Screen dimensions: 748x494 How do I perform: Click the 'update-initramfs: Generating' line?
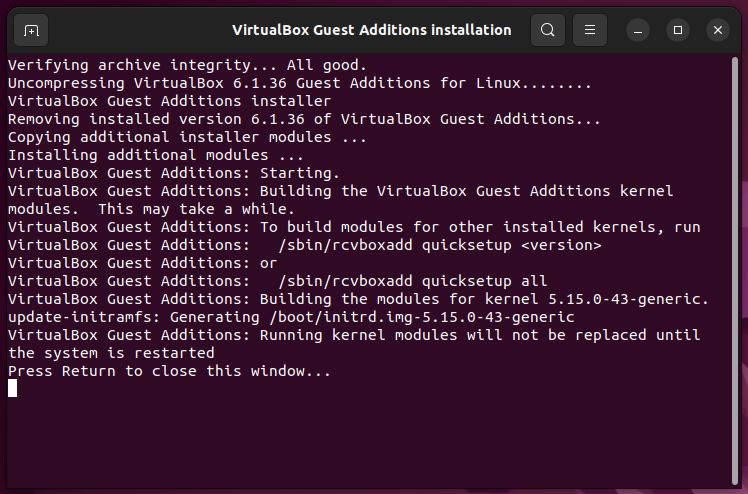291,317
